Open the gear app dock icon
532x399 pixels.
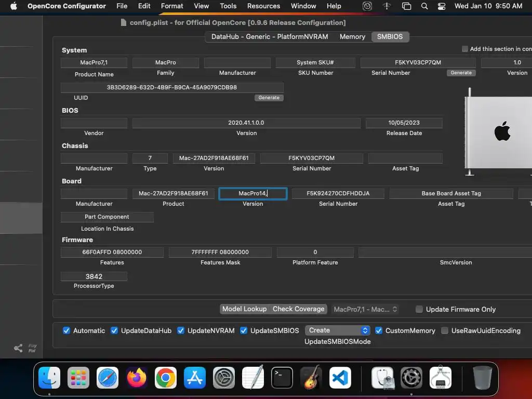pos(411,378)
